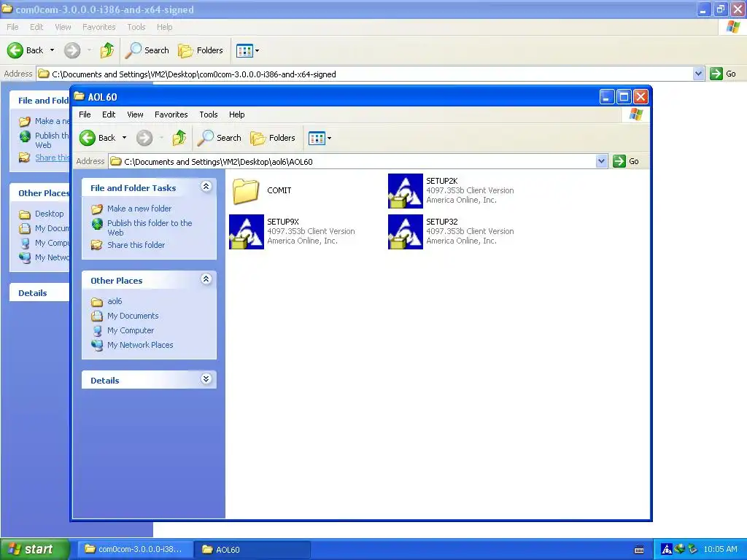This screenshot has height=560, width=747.
Task: Click Go button in AOL60 address bar
Action: [x=626, y=161]
